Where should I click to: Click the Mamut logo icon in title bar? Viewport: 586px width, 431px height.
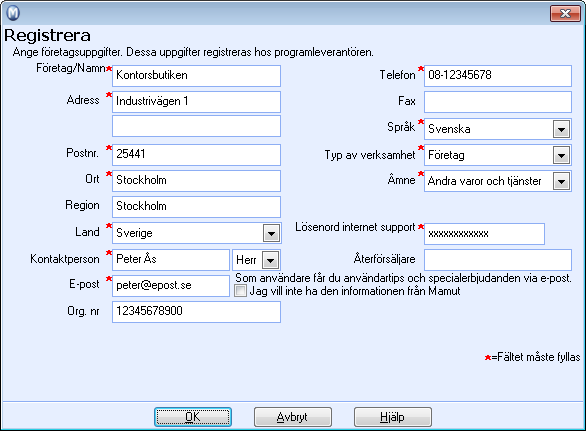tap(13, 13)
